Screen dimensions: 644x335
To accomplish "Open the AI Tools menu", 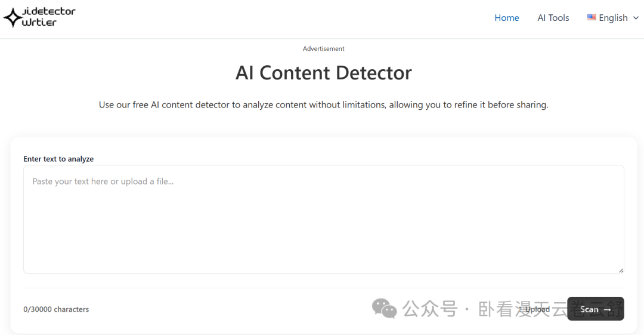I will pos(553,18).
